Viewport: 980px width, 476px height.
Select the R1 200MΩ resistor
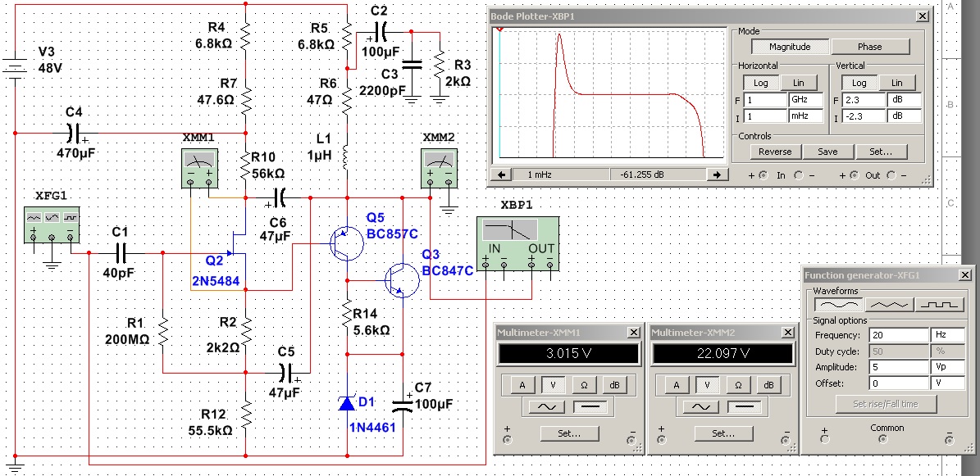point(163,332)
